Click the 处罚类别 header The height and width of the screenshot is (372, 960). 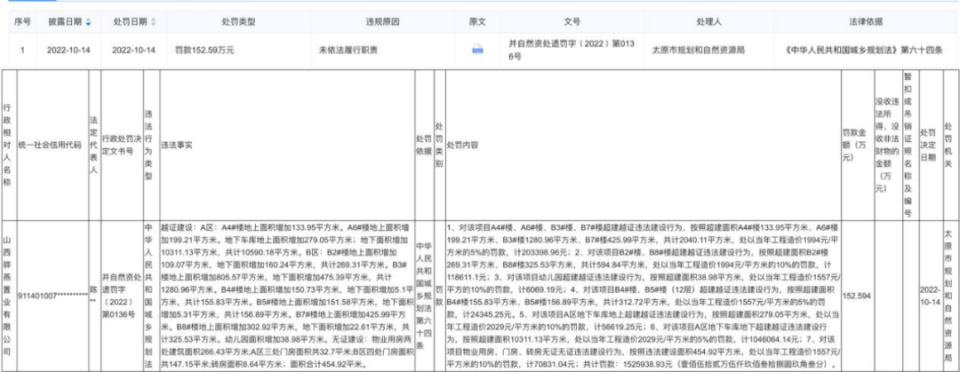pyautogui.click(x=438, y=145)
